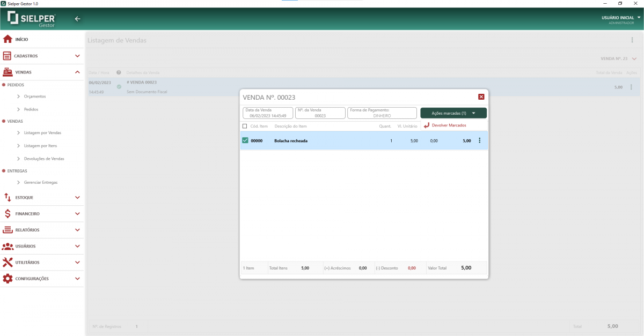Image resolution: width=644 pixels, height=336 pixels.
Task: Click the Utilitários tools icon
Action: (8, 263)
